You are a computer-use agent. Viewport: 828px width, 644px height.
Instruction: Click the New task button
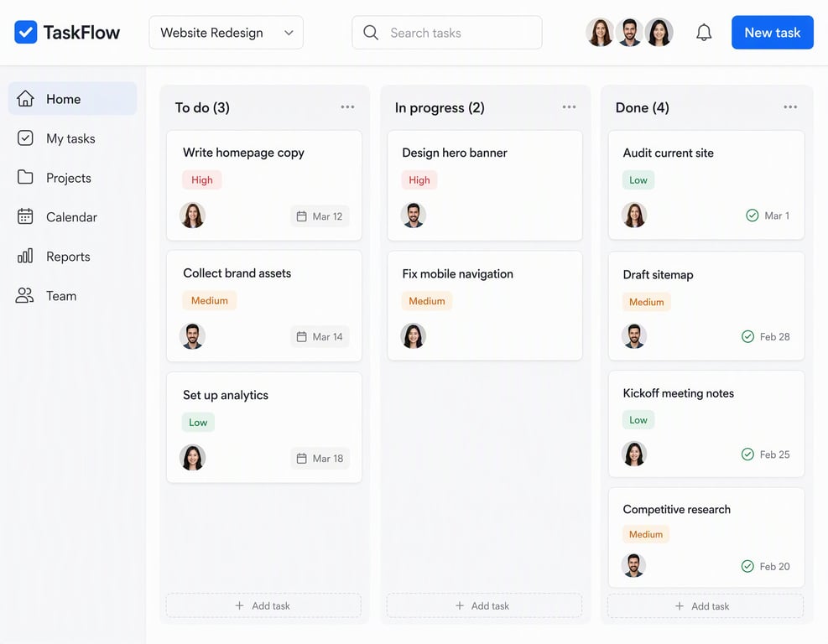[772, 33]
